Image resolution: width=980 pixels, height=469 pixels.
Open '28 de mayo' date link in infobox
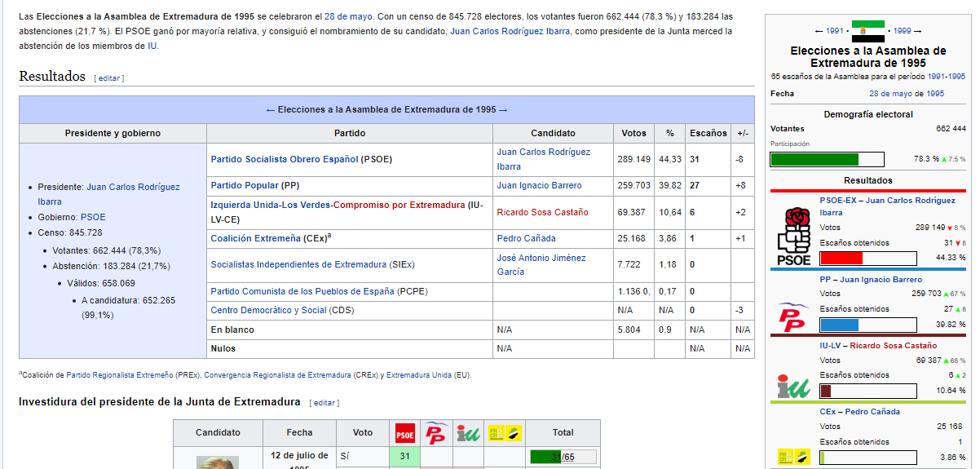point(907,93)
